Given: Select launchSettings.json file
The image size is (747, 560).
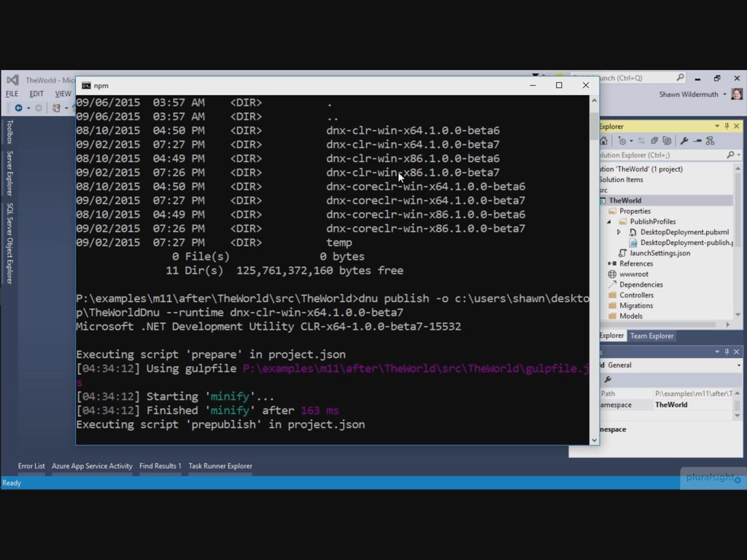Looking at the screenshot, I should 659,253.
